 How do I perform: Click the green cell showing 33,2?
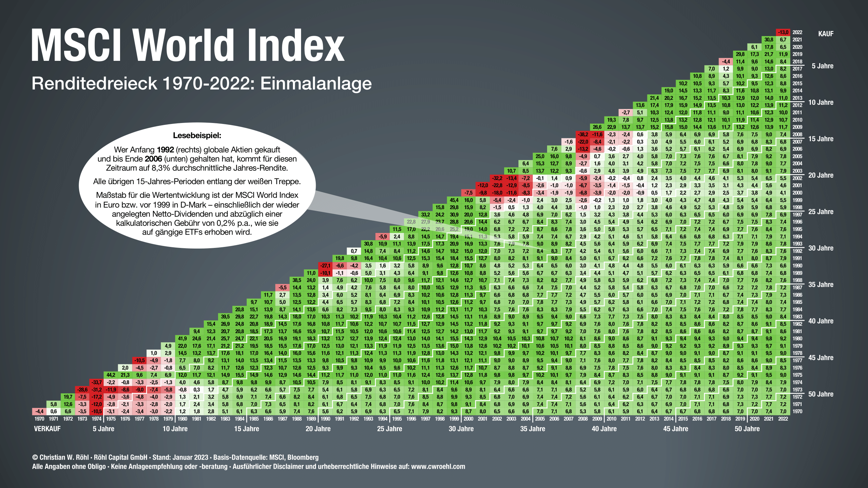(x=425, y=214)
